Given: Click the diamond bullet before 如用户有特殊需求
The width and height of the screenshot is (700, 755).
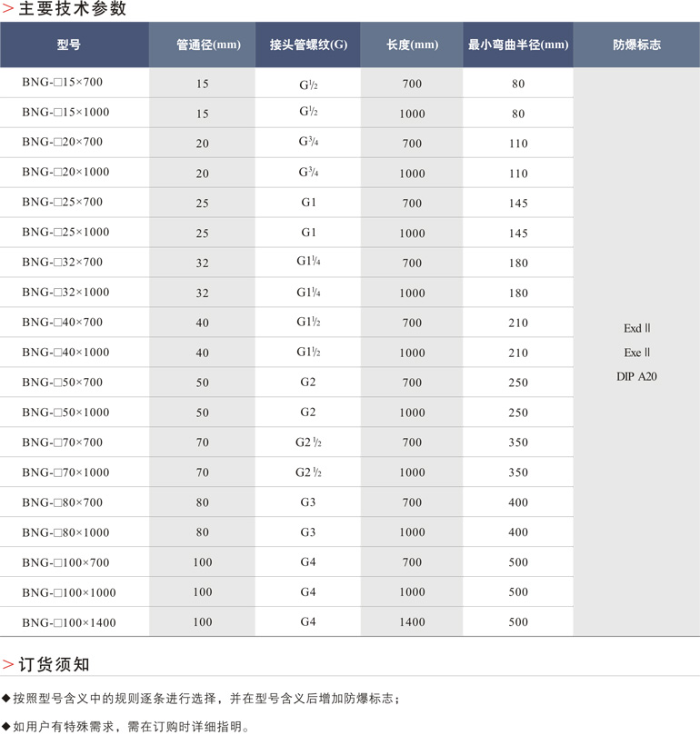Looking at the screenshot, I should pyautogui.click(x=6, y=727).
